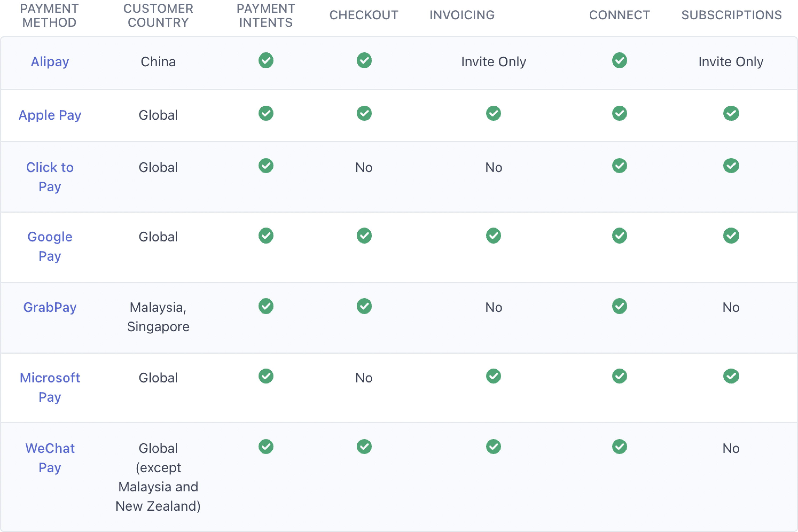This screenshot has height=532, width=798.
Task: Click the Connect column header
Action: coord(620,15)
